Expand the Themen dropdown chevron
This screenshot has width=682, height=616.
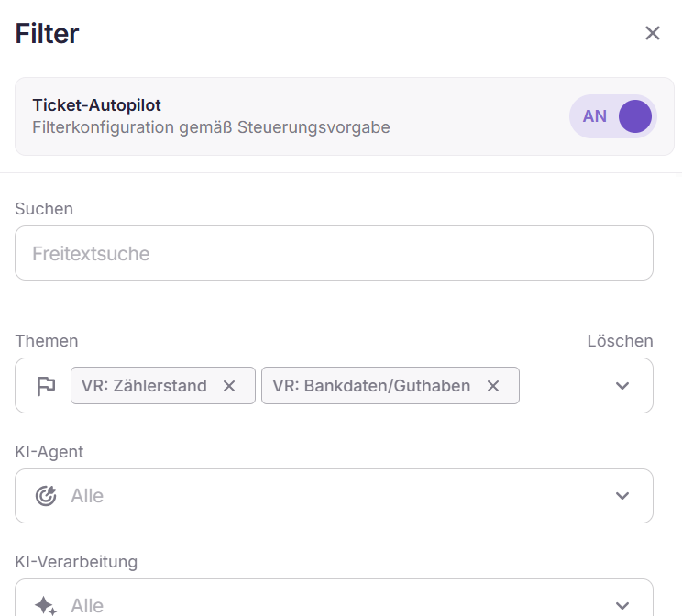tap(622, 386)
